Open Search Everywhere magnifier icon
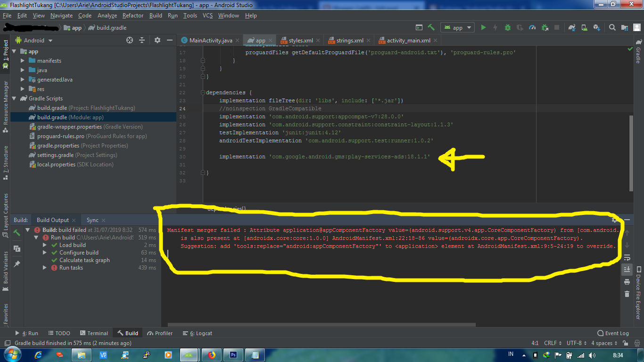 click(x=613, y=27)
